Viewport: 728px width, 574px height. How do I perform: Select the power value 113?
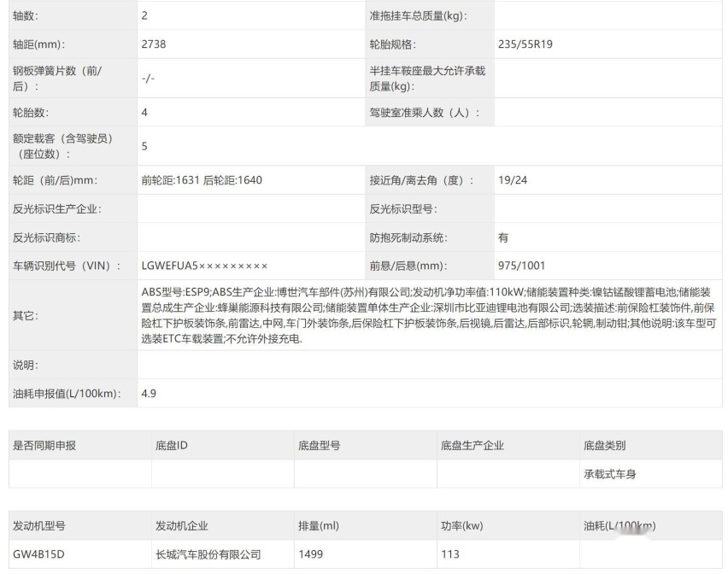(450, 554)
